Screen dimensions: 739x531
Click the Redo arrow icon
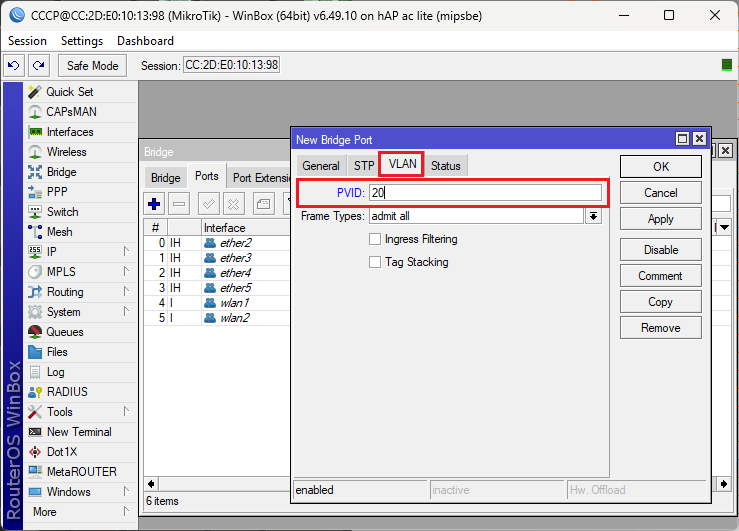[x=39, y=65]
